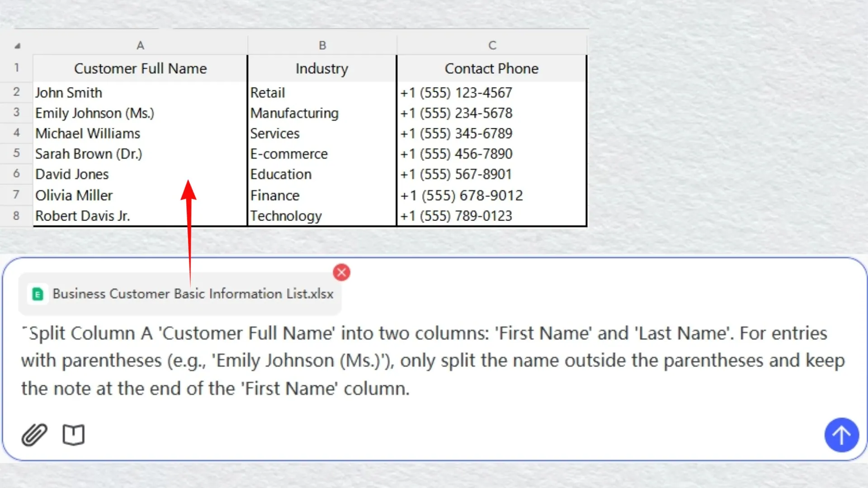The width and height of the screenshot is (868, 488).
Task: Click the select-all corner triangle
Action: pos(17,46)
